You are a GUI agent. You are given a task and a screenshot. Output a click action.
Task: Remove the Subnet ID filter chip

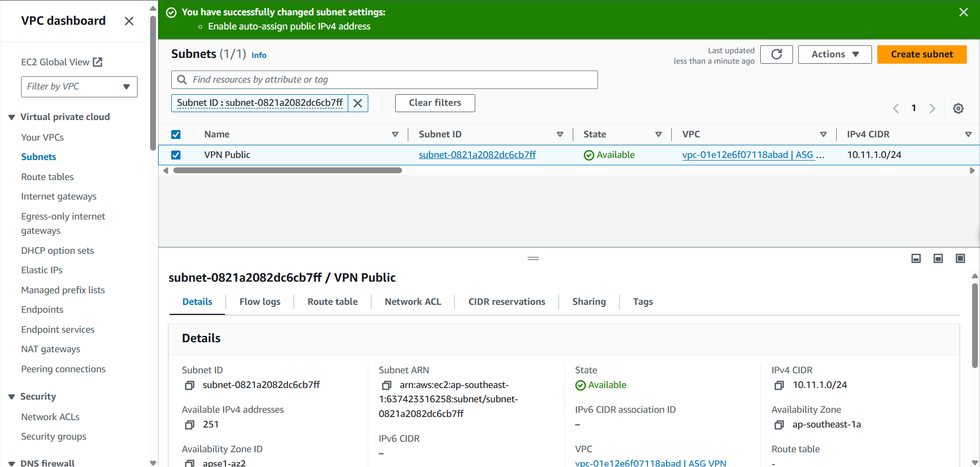[358, 103]
